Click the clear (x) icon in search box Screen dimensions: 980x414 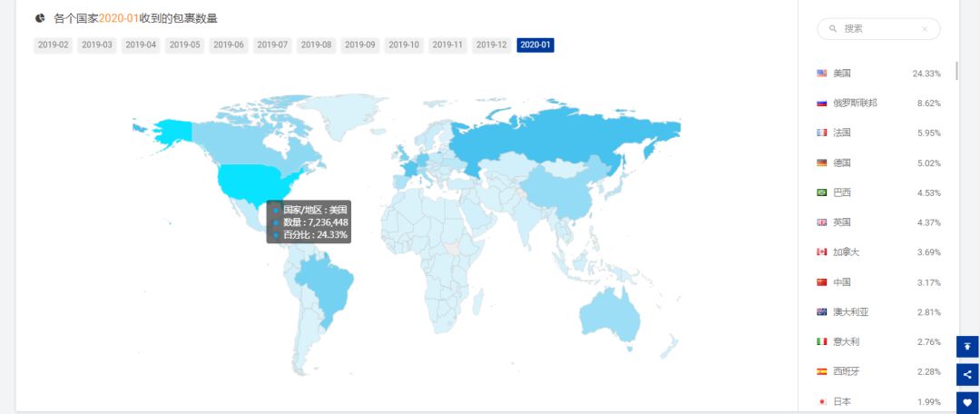pyautogui.click(x=925, y=29)
